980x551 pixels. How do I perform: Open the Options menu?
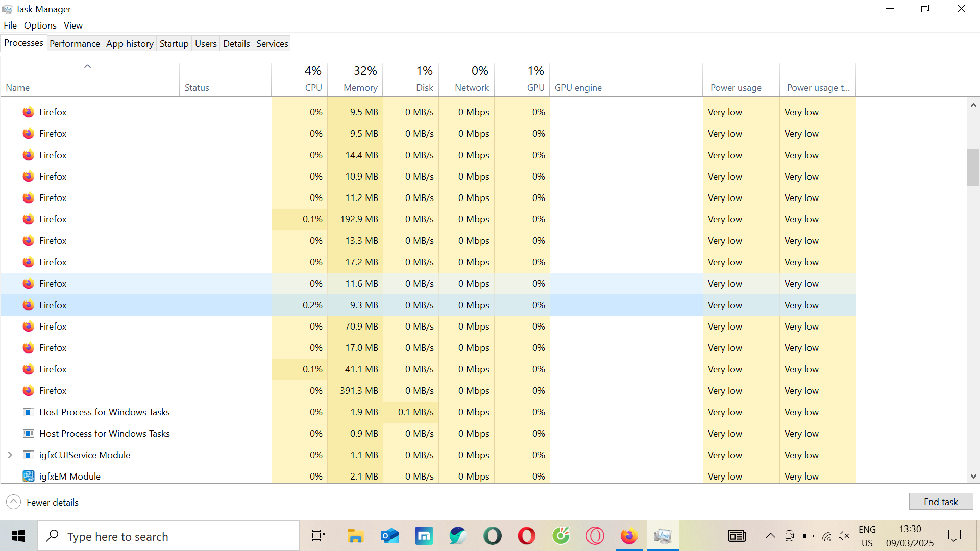[40, 26]
